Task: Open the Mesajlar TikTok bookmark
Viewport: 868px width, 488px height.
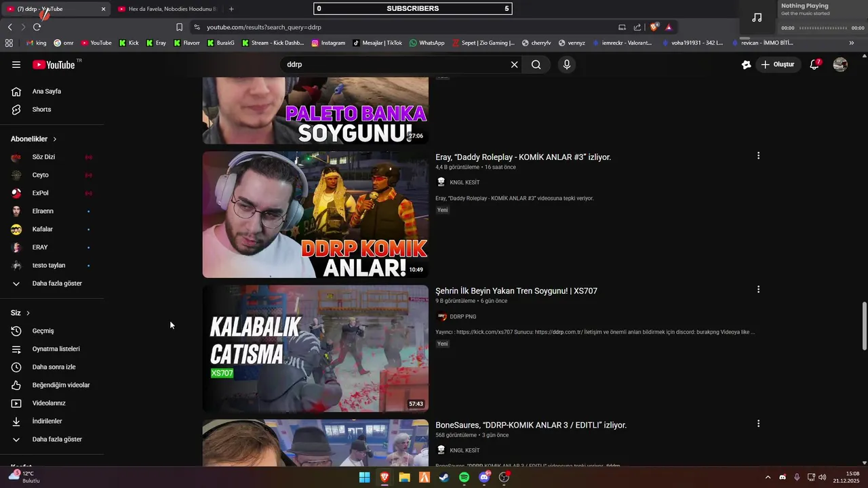Action: pyautogui.click(x=377, y=43)
